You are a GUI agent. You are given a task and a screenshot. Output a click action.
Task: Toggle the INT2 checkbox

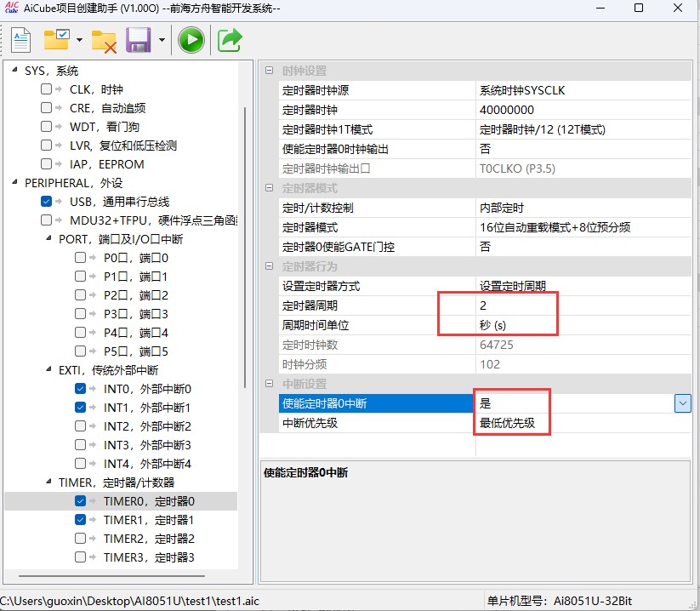click(80, 426)
